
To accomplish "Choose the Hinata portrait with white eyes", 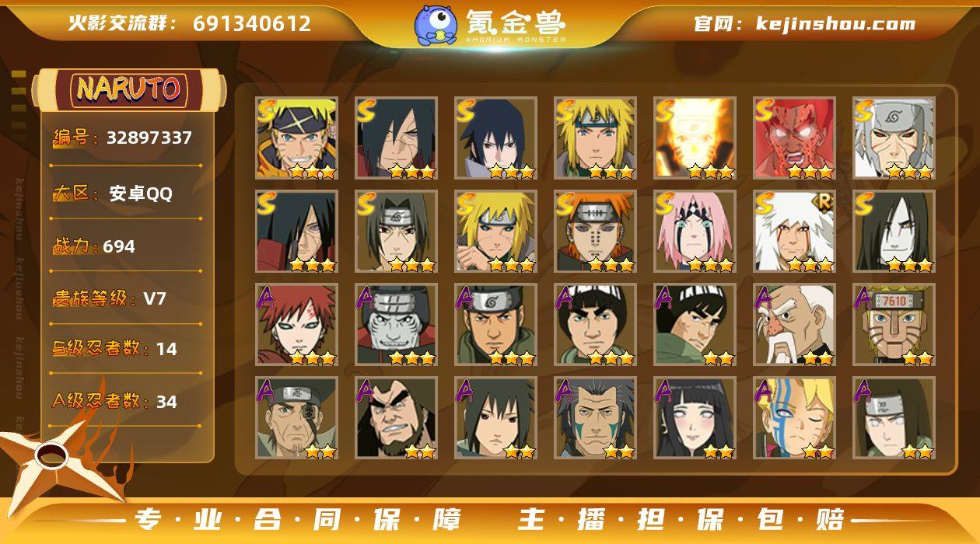I will coord(695,418).
